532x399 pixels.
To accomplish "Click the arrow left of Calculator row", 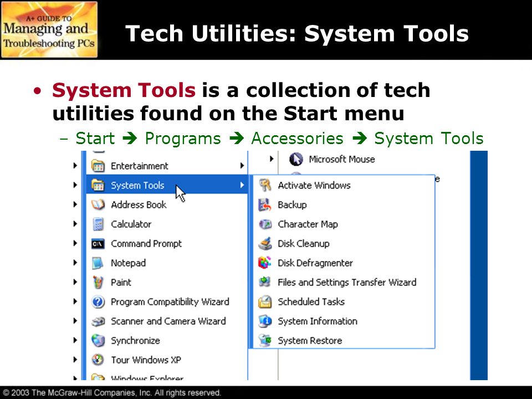I will (x=75, y=223).
